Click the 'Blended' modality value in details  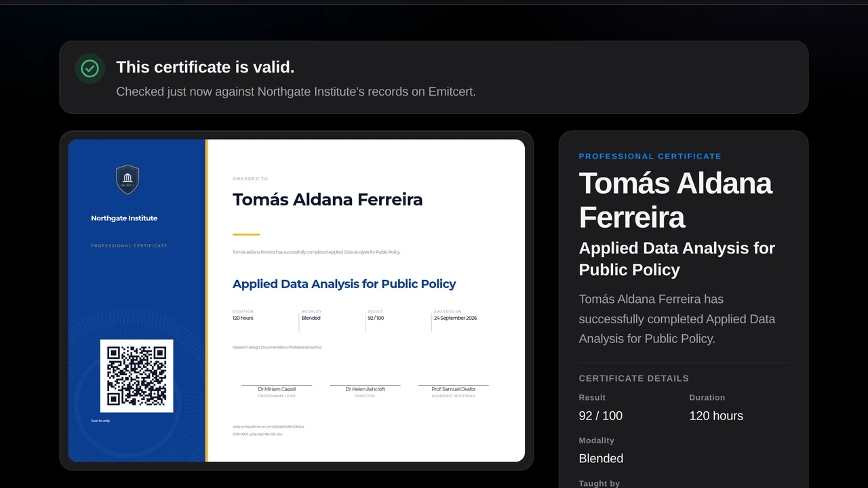(601, 458)
